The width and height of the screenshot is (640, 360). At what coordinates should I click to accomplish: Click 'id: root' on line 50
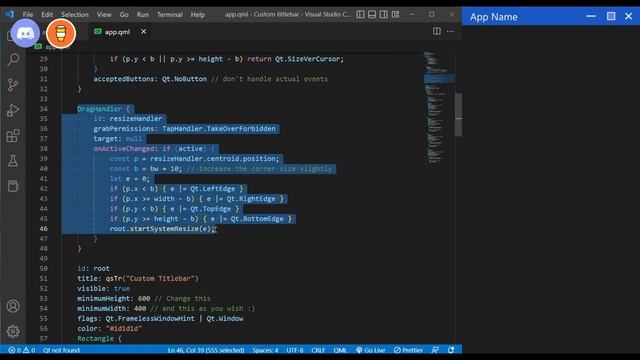pos(93,269)
